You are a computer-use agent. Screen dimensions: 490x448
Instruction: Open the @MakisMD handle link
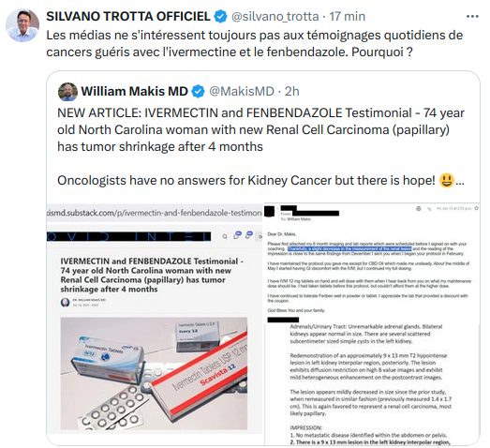coord(242,91)
